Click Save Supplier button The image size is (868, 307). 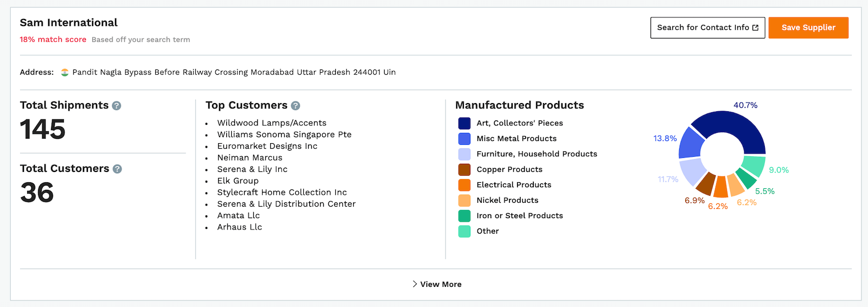(x=808, y=28)
